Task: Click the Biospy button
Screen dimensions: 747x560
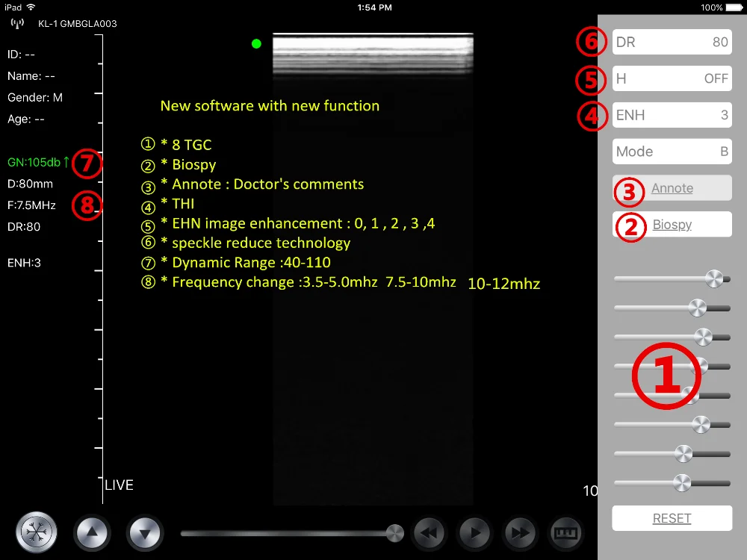Action: (672, 225)
